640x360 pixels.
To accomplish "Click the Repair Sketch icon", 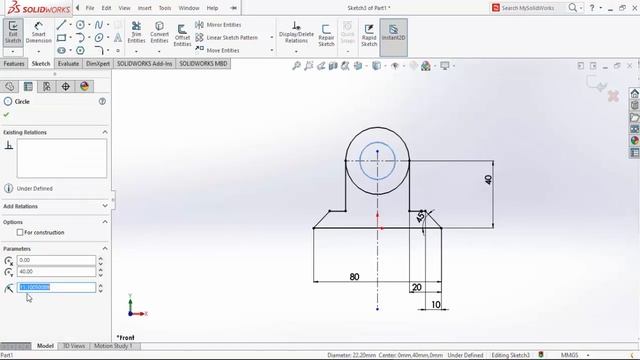I will (326, 35).
